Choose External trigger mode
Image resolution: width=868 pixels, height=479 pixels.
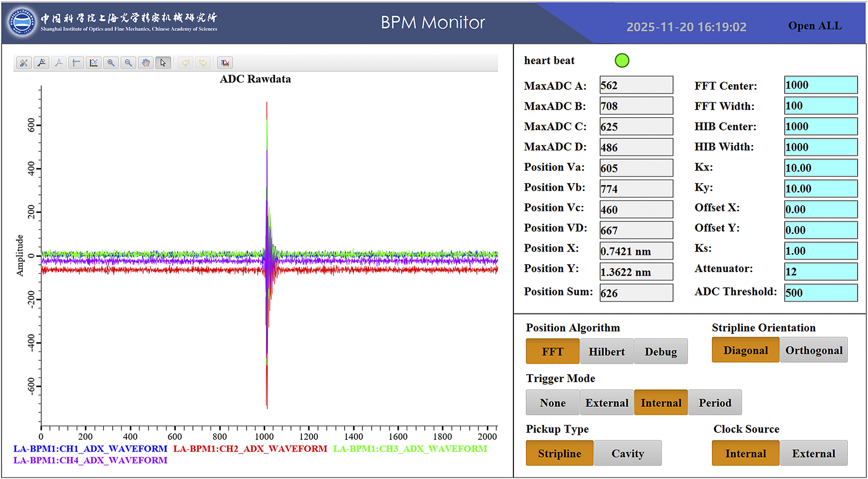(x=606, y=402)
